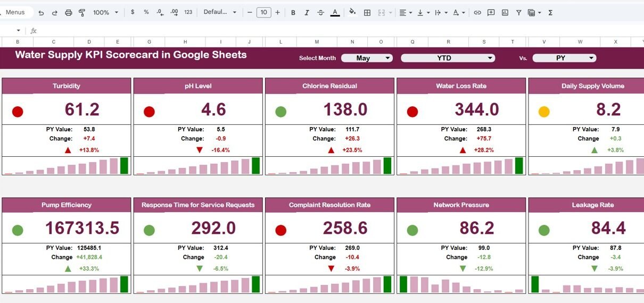Click the font size input field

click(263, 12)
